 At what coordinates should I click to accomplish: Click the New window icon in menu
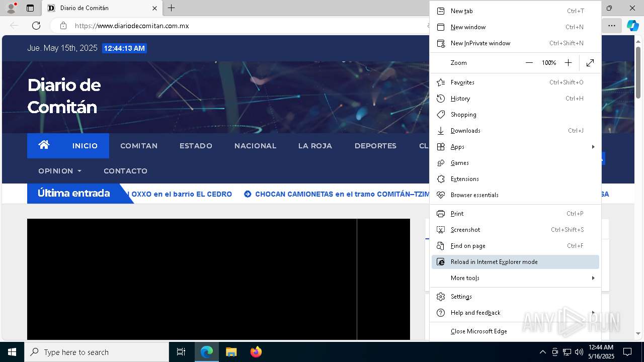(441, 27)
